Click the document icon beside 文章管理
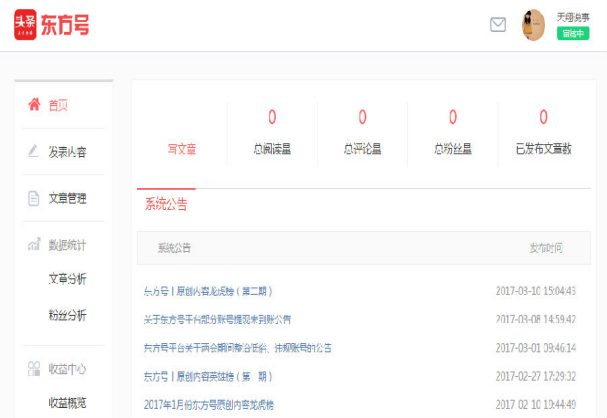 coord(34,198)
